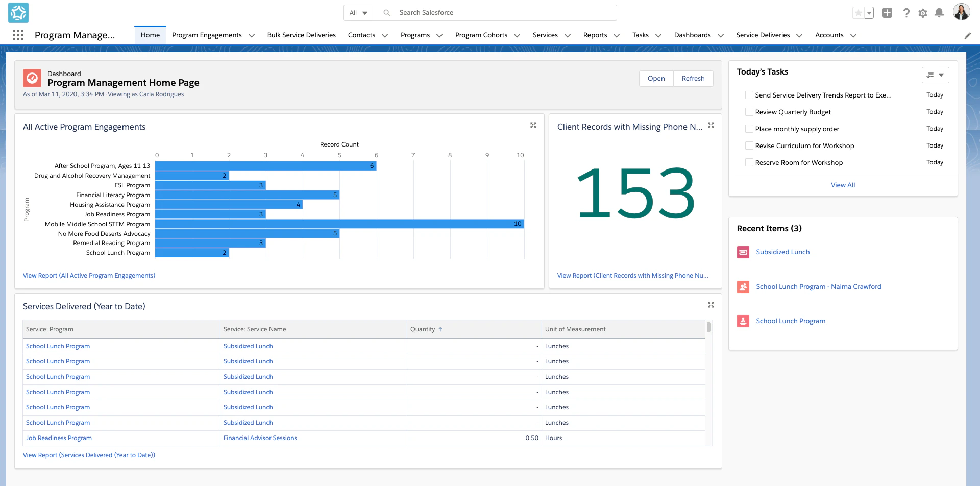Open the search scope All dropdown

pyautogui.click(x=358, y=12)
